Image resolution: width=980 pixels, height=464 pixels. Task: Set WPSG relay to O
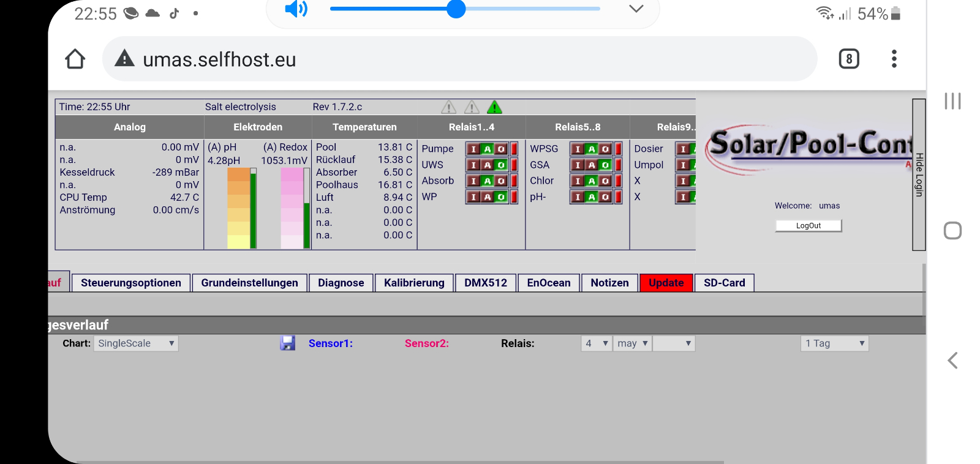tap(605, 149)
